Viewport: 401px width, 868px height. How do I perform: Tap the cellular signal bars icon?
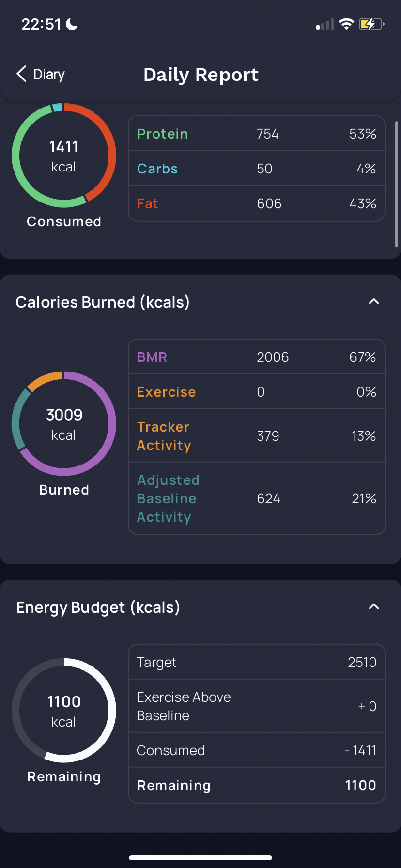pos(325,24)
